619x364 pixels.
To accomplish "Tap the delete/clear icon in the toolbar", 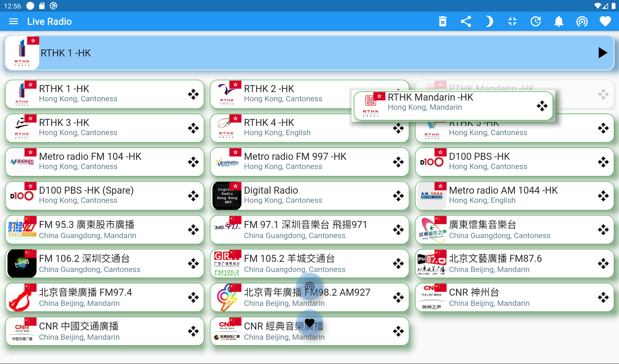I will point(443,21).
